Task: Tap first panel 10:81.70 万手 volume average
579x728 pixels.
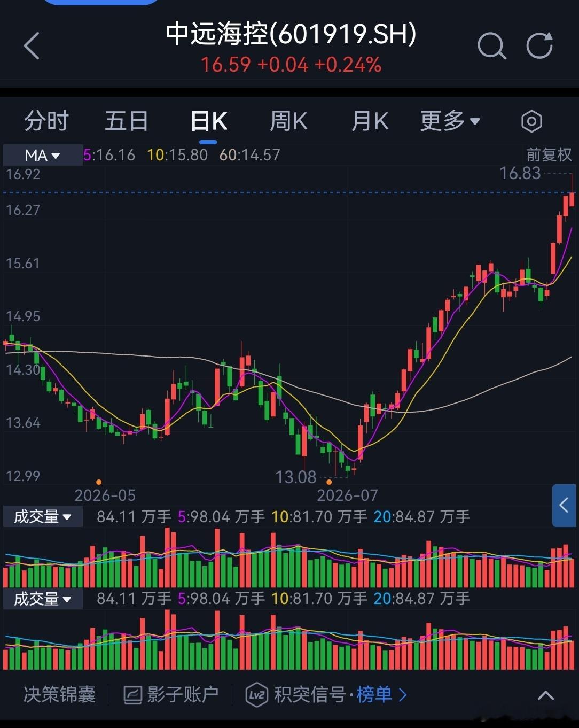Action: click(x=319, y=517)
